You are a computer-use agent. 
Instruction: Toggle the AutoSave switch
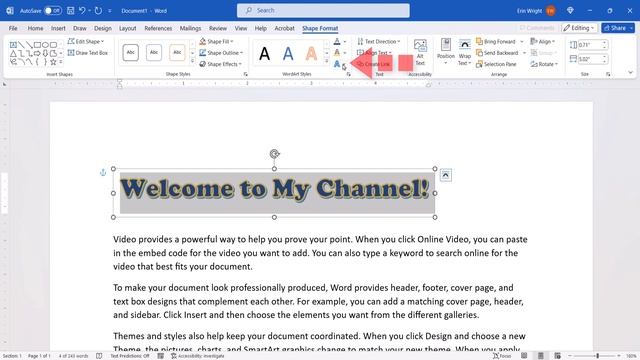53,11
